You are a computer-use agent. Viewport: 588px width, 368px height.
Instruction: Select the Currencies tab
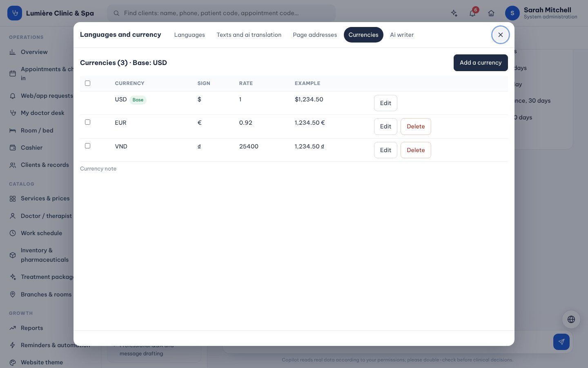coord(363,35)
